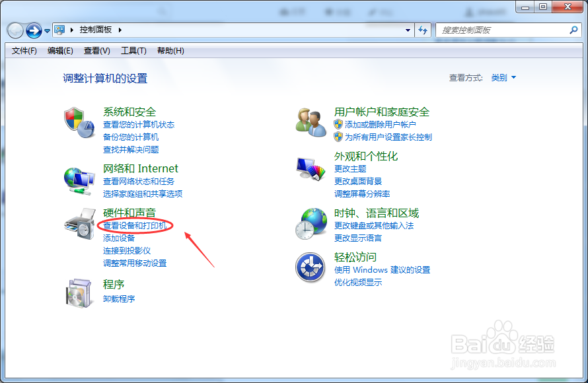Open the 查看 menu
The height and width of the screenshot is (383, 588).
(96, 50)
